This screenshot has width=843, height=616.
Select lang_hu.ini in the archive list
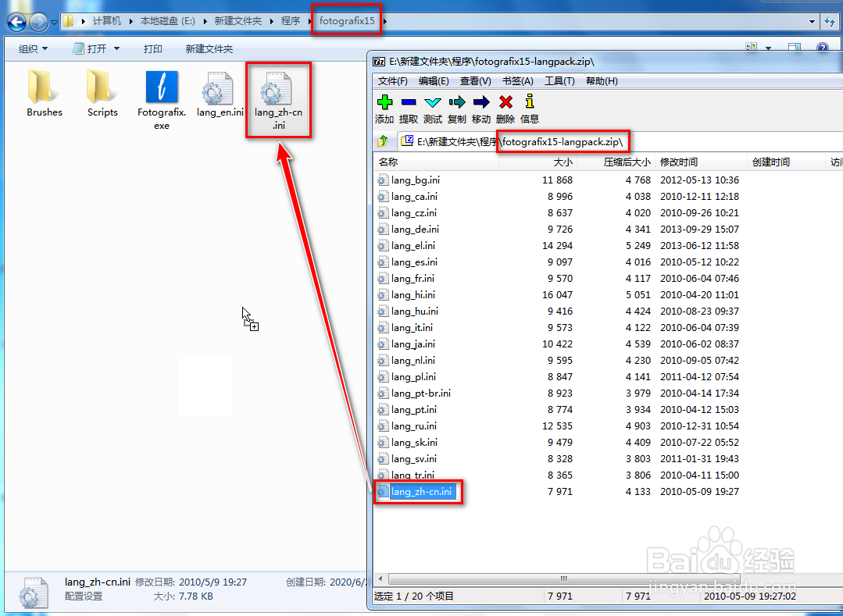(x=415, y=311)
